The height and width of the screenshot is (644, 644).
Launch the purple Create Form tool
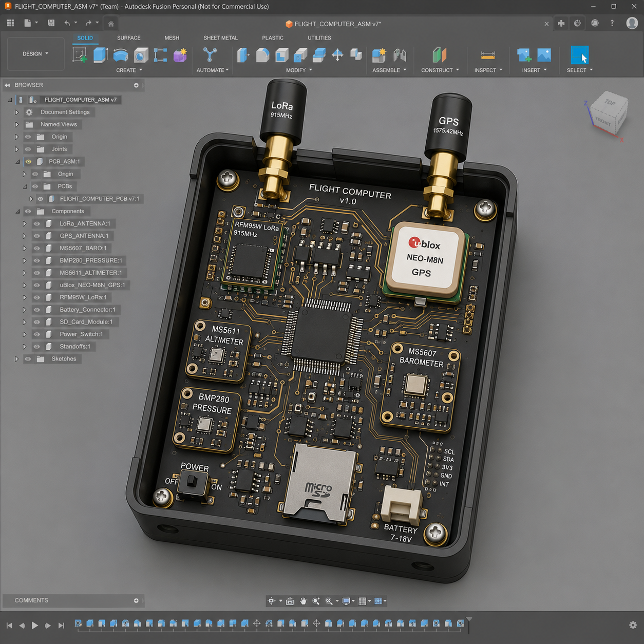pyautogui.click(x=180, y=55)
